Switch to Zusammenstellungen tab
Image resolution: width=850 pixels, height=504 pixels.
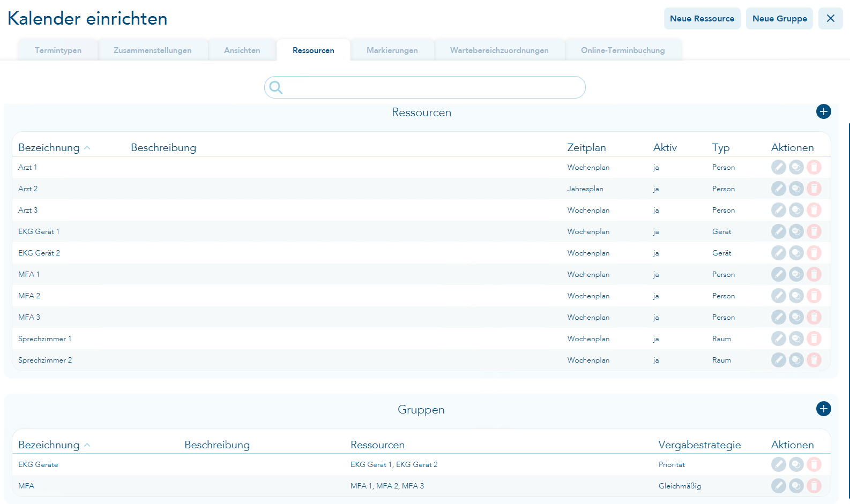152,50
